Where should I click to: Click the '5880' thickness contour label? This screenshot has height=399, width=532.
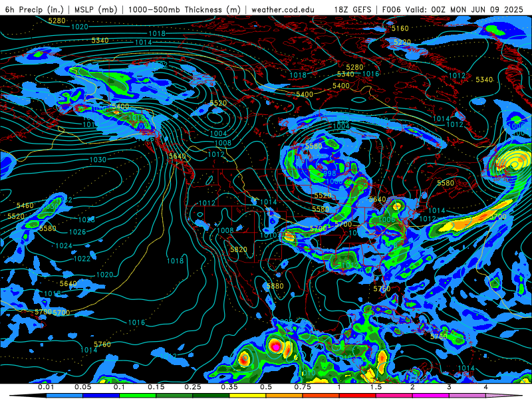(275, 286)
